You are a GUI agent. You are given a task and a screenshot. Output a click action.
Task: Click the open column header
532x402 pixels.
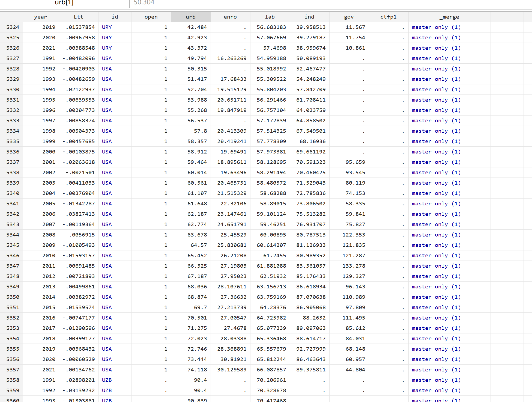(x=151, y=17)
